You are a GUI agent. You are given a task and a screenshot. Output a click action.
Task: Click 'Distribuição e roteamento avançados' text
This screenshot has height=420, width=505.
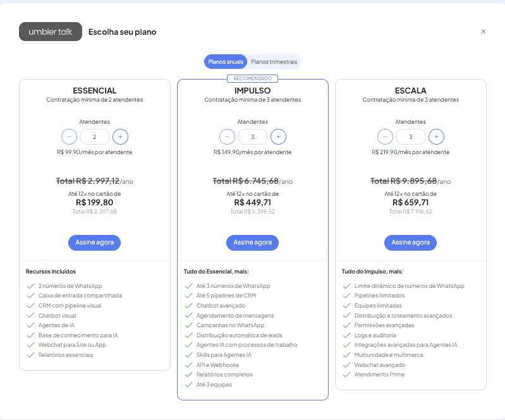click(x=403, y=316)
